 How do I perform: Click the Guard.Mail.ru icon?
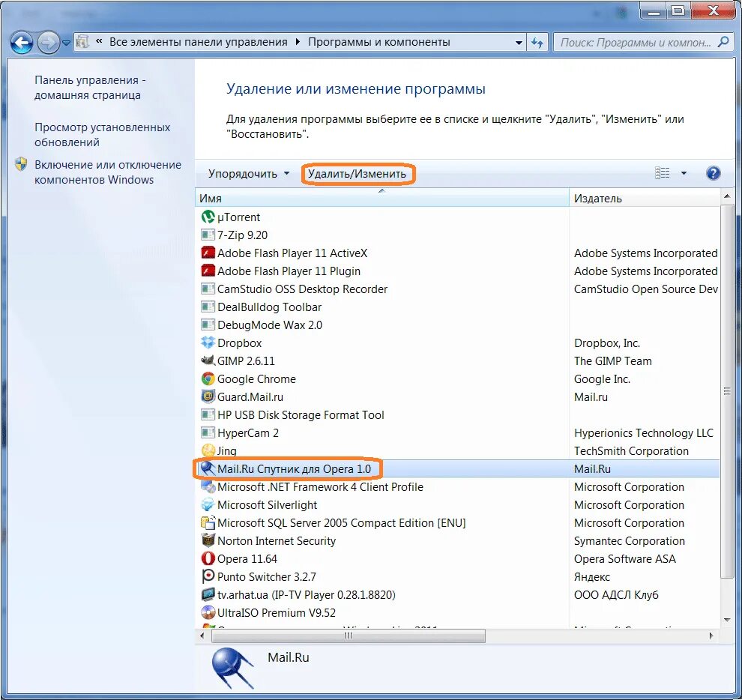click(x=208, y=396)
